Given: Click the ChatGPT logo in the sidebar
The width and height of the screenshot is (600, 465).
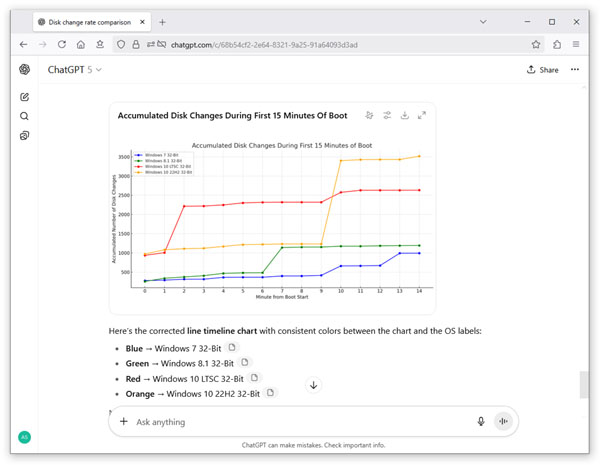Looking at the screenshot, I should point(24,69).
